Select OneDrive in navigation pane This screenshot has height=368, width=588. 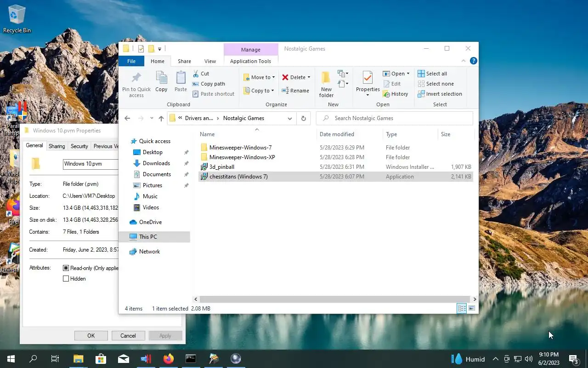point(150,222)
